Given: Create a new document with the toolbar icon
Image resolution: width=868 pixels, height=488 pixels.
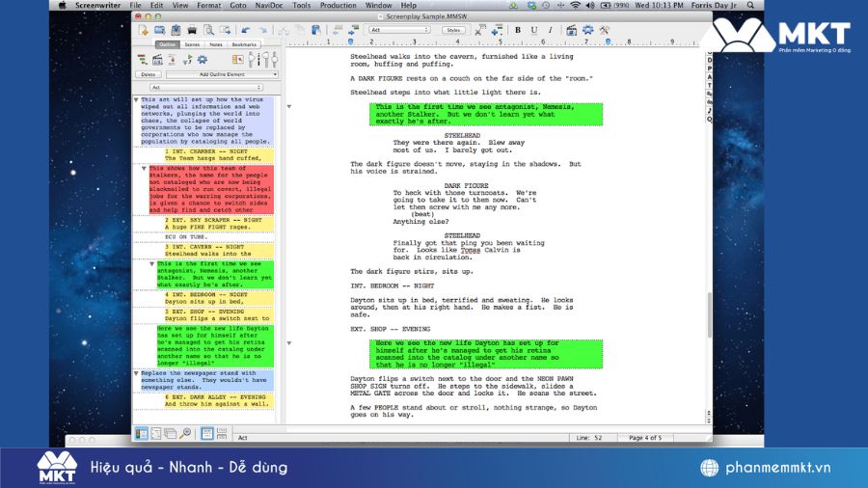Looking at the screenshot, I should tap(144, 30).
